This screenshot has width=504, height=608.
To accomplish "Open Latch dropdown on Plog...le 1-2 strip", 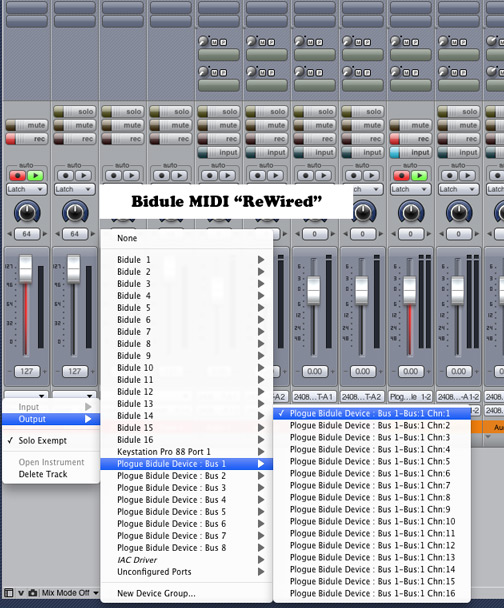I will click(x=411, y=189).
